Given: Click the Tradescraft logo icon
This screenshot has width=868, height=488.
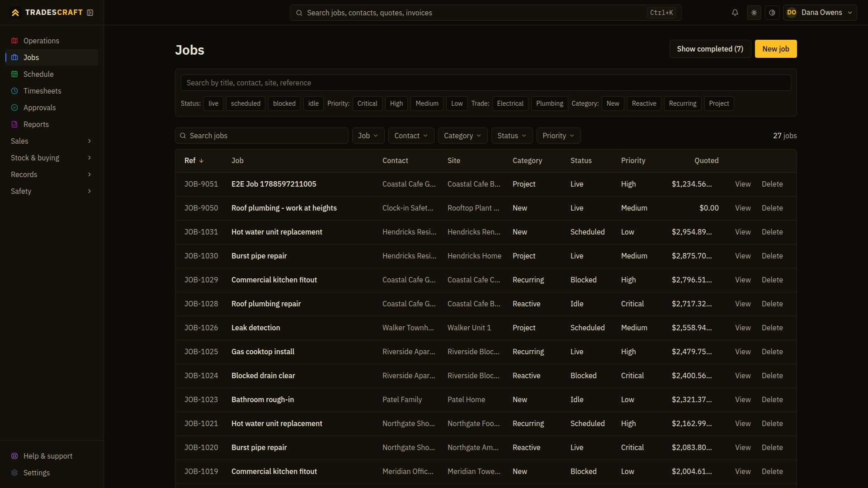Looking at the screenshot, I should click(15, 13).
